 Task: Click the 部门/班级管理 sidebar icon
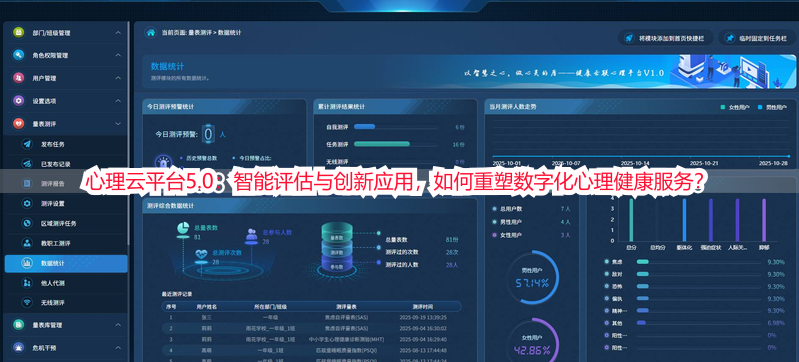[18, 32]
